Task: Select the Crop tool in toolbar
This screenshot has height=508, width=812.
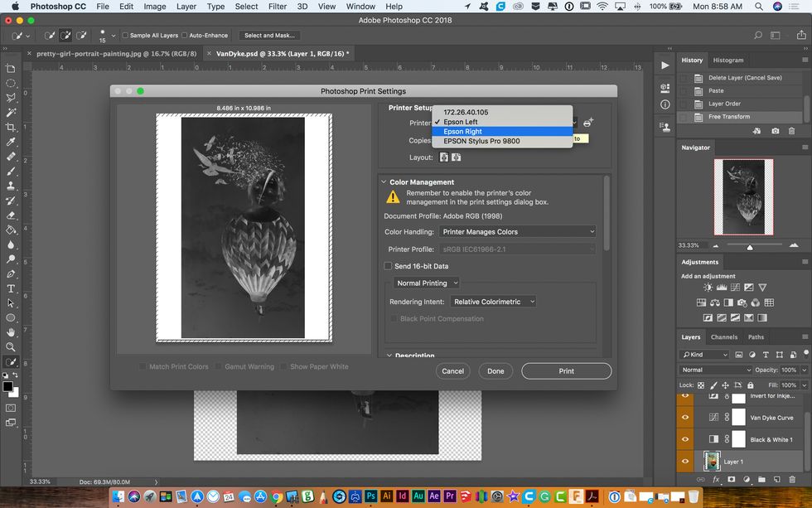Action: (11, 127)
